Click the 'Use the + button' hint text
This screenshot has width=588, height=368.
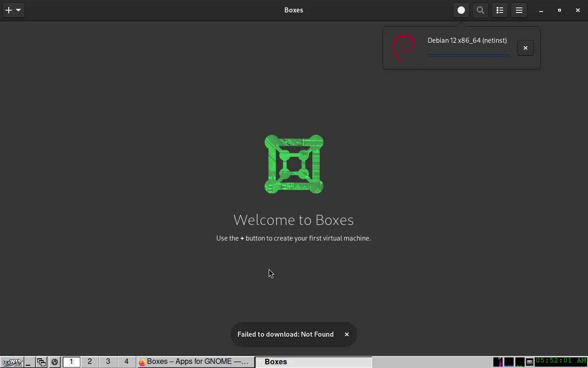[x=294, y=238]
